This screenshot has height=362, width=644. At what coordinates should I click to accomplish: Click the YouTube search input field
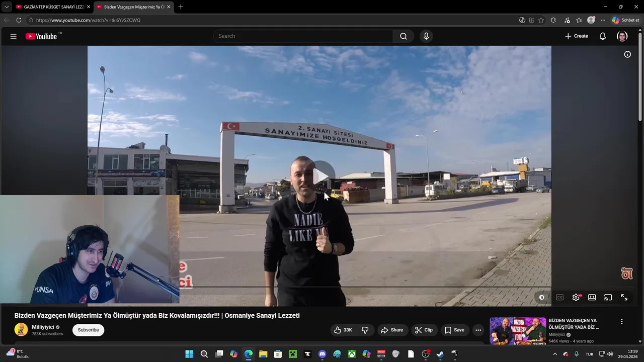coord(303,36)
